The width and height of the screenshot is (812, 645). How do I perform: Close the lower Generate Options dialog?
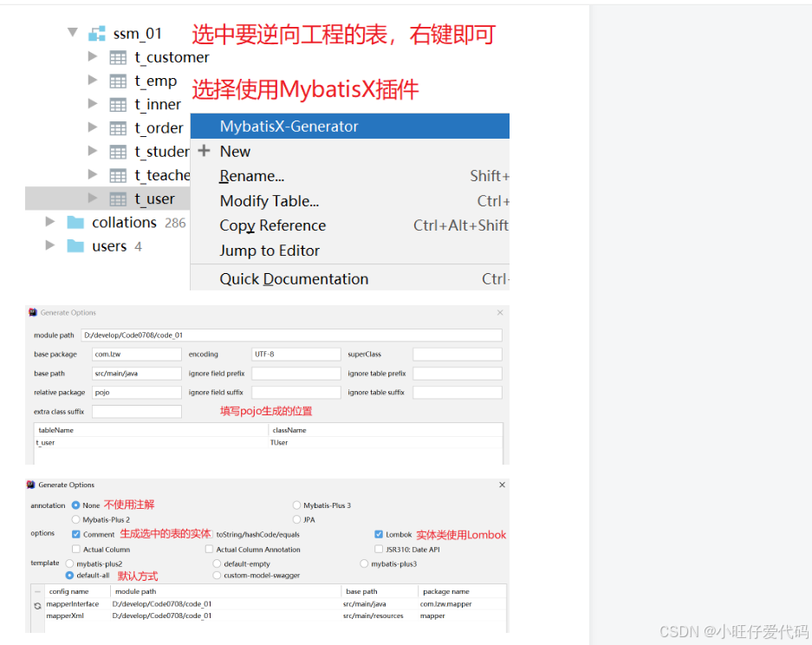[502, 485]
